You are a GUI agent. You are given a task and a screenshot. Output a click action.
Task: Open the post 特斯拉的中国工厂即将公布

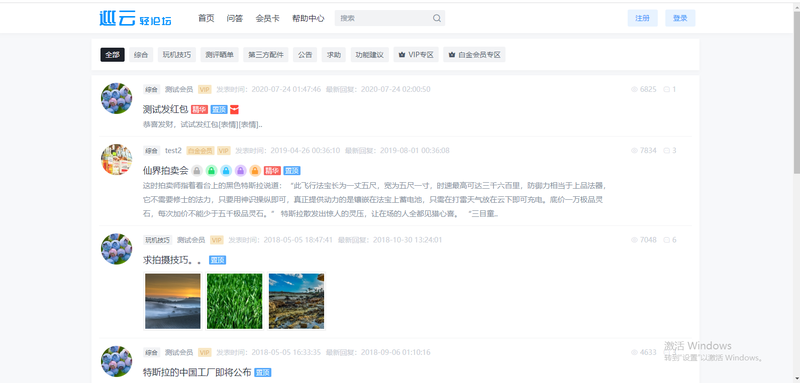197,372
